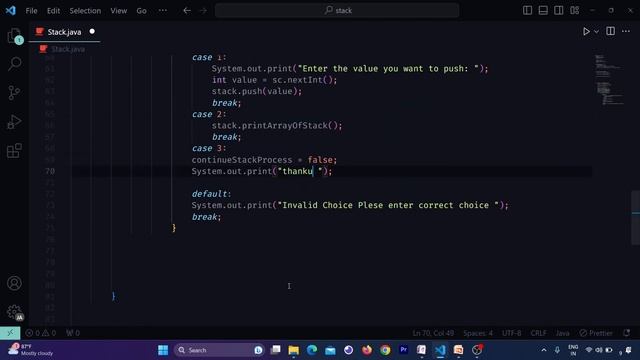Open the Manage gear settings menu
This screenshot has width=640, height=360.
(x=14, y=312)
